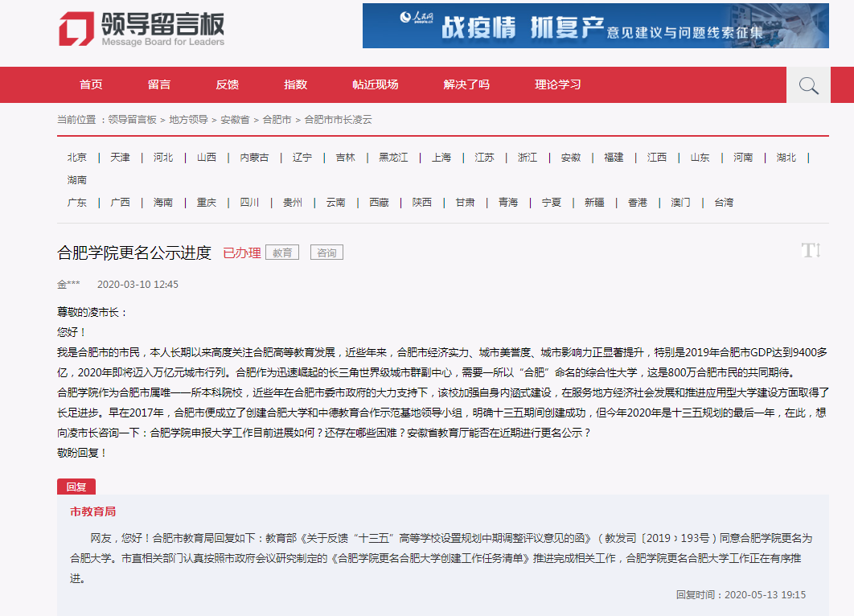Click the red 回复 tab label
The image size is (854, 616).
point(76,487)
